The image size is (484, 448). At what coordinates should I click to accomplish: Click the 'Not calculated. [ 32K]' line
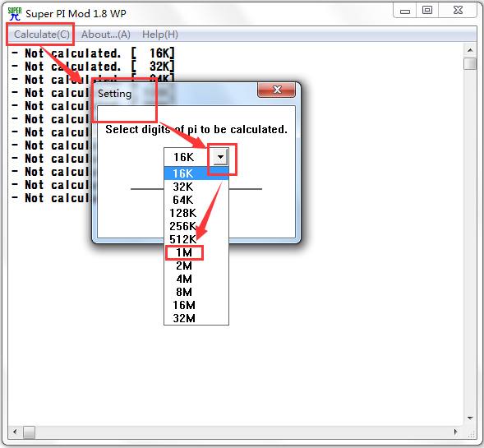93,66
